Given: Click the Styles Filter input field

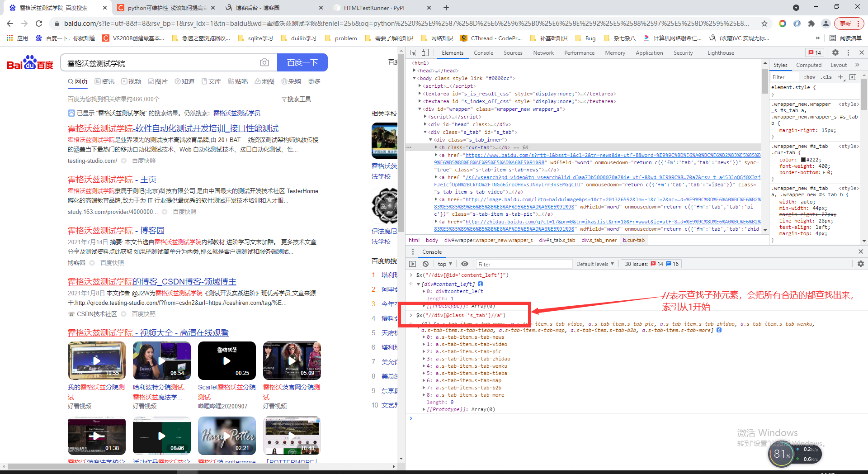Looking at the screenshot, I should click(785, 77).
